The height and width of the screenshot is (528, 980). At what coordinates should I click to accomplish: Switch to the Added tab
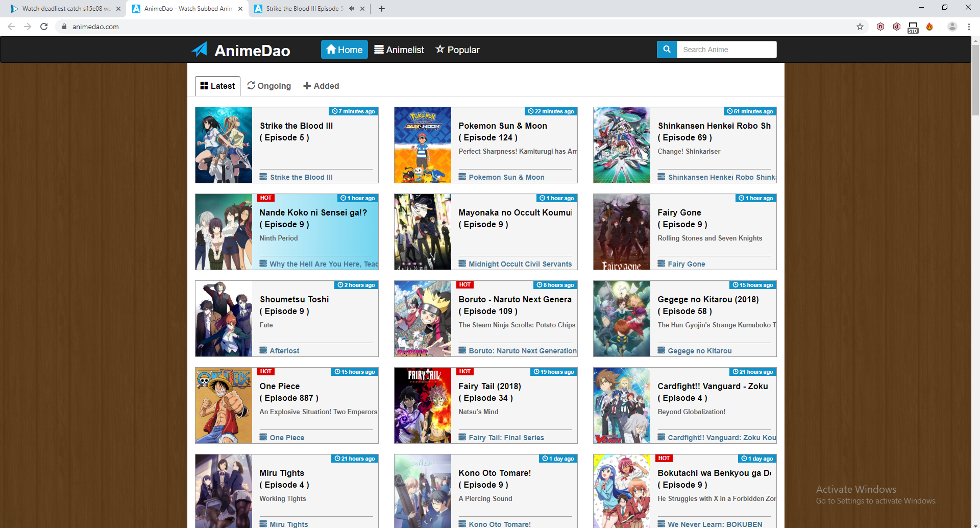coord(321,86)
